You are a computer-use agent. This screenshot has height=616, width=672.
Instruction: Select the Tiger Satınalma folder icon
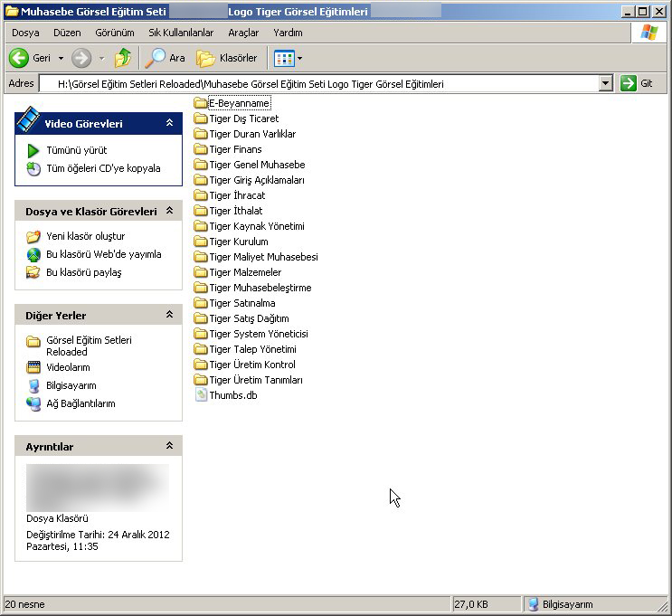pos(200,303)
